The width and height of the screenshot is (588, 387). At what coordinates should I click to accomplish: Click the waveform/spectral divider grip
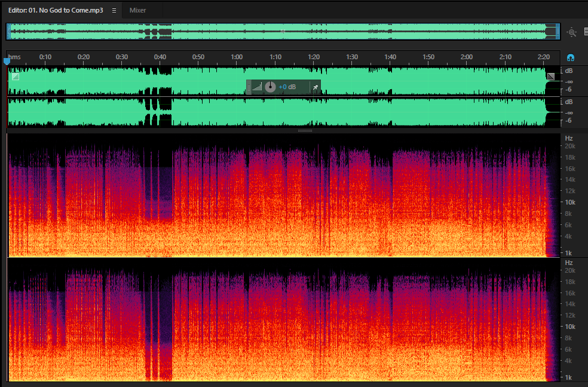click(x=305, y=130)
